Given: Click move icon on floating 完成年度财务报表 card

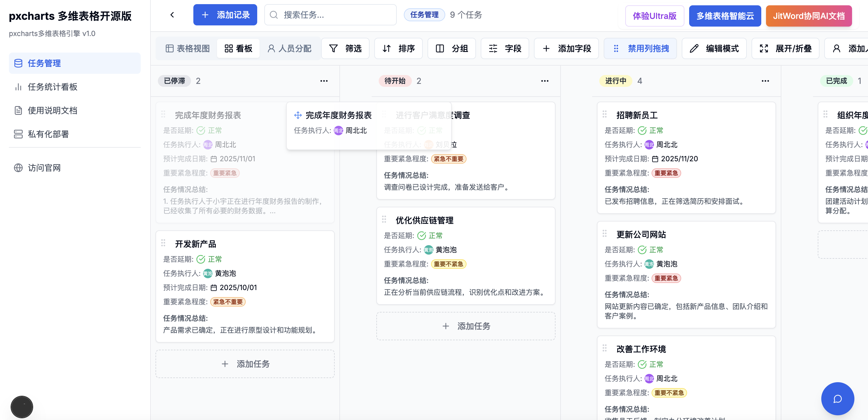Looking at the screenshot, I should (x=298, y=115).
